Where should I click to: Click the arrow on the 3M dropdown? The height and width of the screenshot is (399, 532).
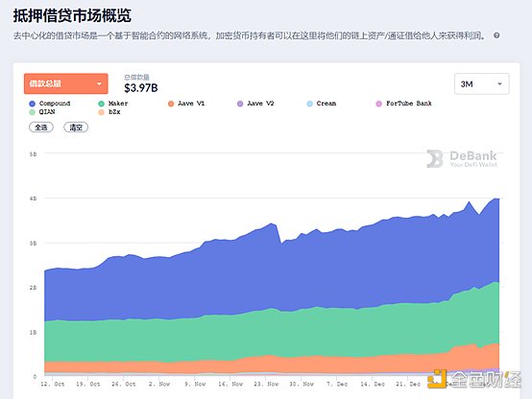pyautogui.click(x=499, y=83)
